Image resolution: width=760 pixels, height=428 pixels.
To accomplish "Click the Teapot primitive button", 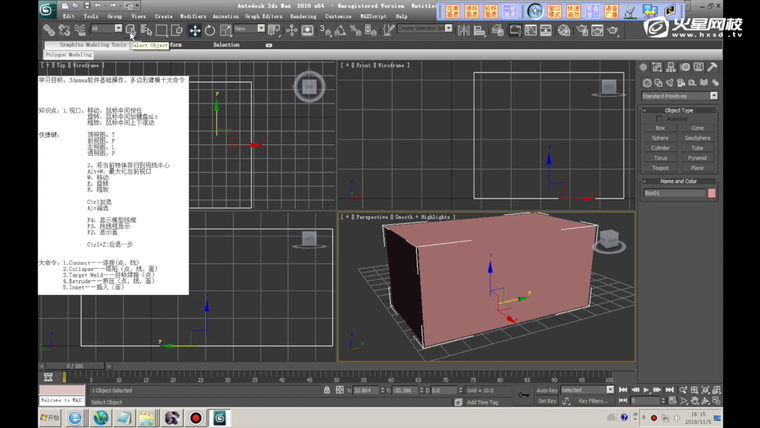I will 660,168.
